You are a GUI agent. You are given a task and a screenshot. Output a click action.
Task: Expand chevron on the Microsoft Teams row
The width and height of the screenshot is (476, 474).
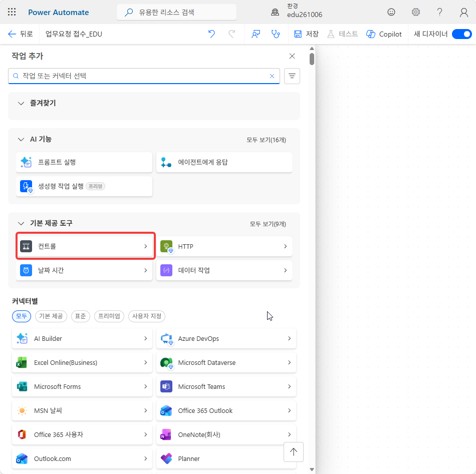[x=289, y=386]
